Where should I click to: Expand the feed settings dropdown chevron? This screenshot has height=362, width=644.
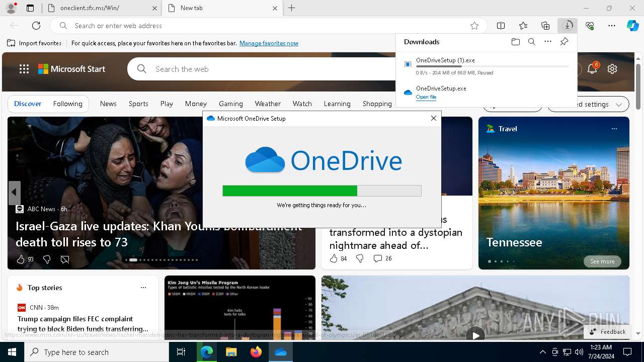click(619, 104)
